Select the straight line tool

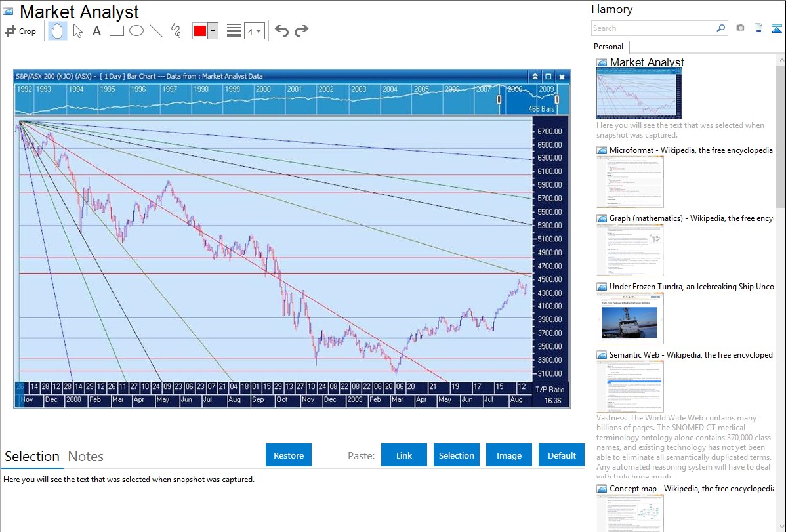tap(156, 31)
